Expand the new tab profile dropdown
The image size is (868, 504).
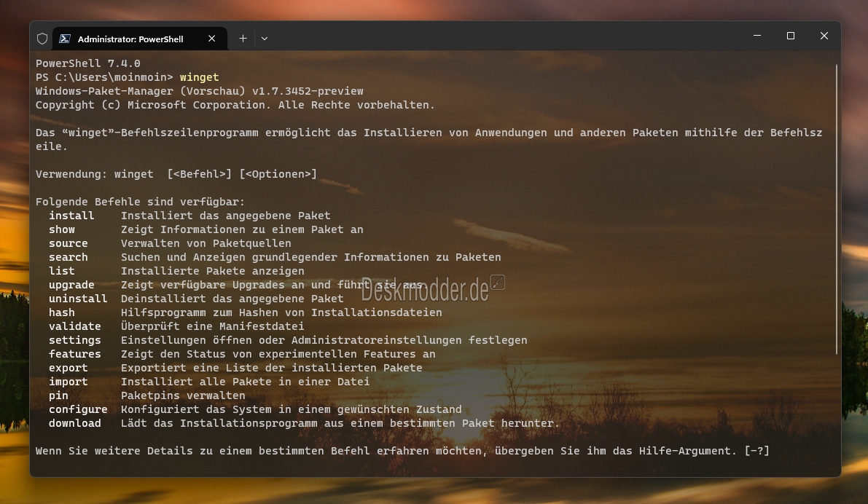[265, 39]
